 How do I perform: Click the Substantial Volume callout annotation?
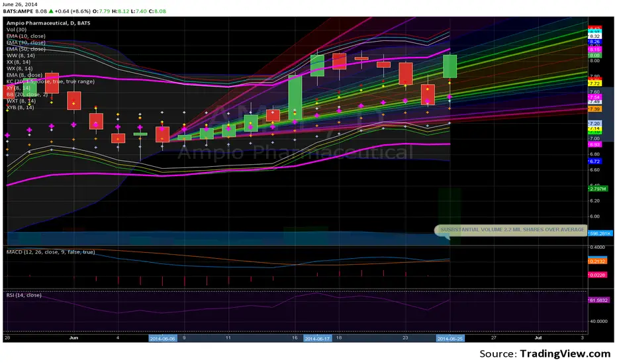point(512,230)
